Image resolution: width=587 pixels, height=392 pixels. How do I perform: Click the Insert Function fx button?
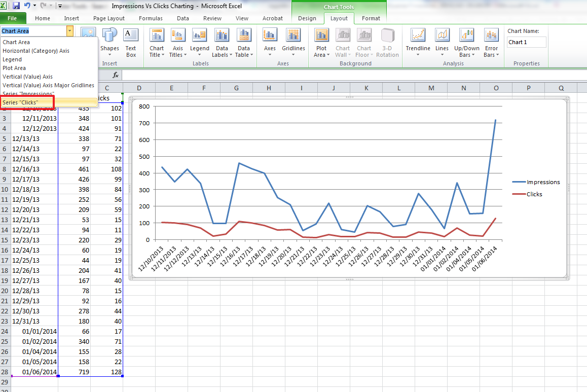pos(116,75)
